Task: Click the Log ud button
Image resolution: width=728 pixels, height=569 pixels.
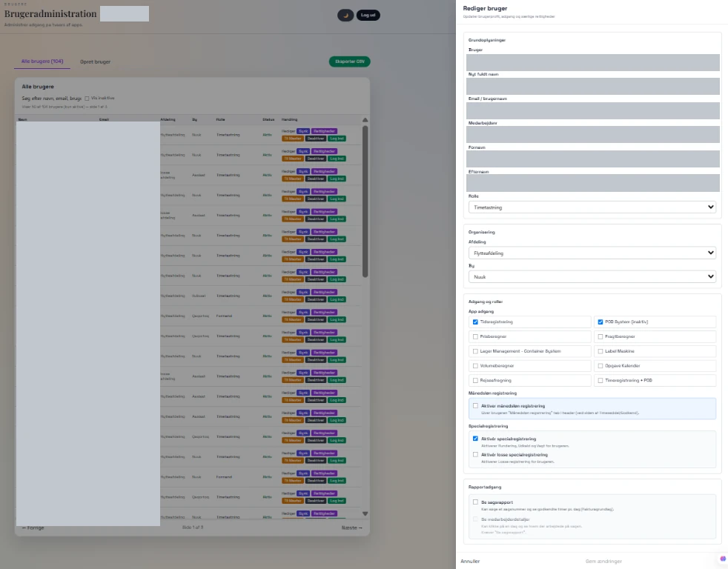Action: pyautogui.click(x=368, y=16)
